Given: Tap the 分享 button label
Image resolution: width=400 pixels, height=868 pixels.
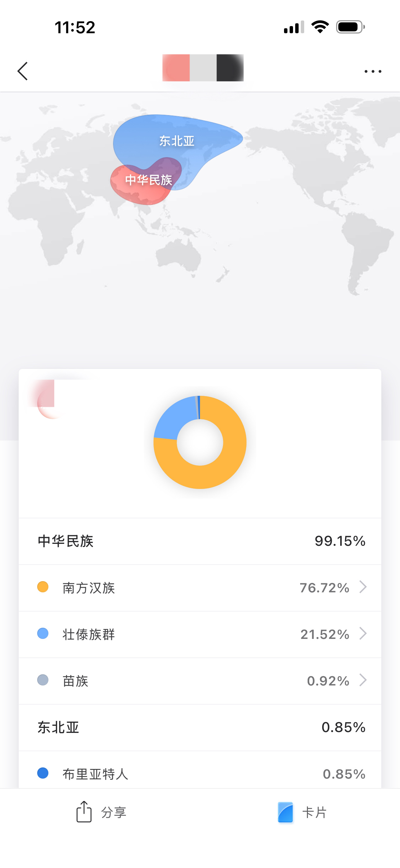Looking at the screenshot, I should click(x=114, y=812).
